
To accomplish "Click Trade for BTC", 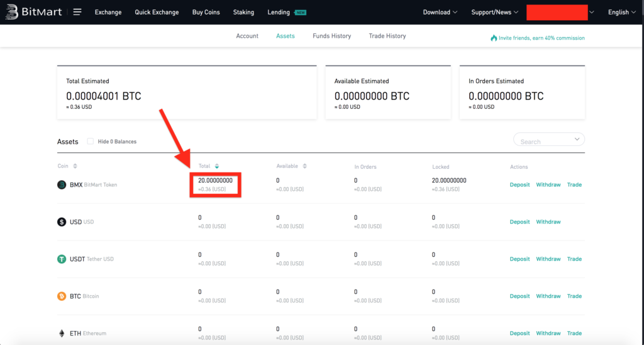I will (574, 296).
